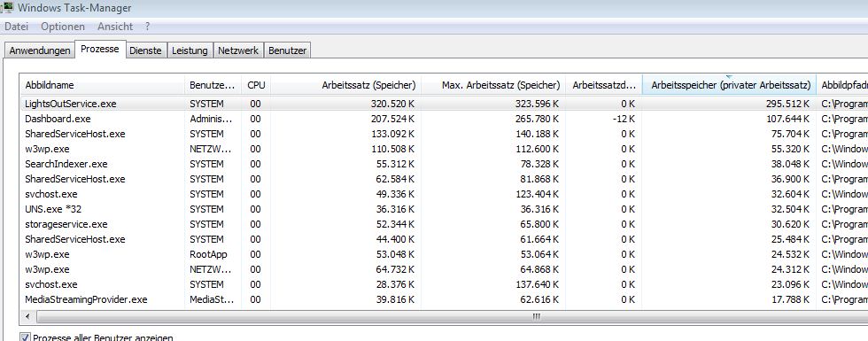Select w3wp.exe run by RootApp
This screenshot has height=341, width=868.
pos(444,254)
